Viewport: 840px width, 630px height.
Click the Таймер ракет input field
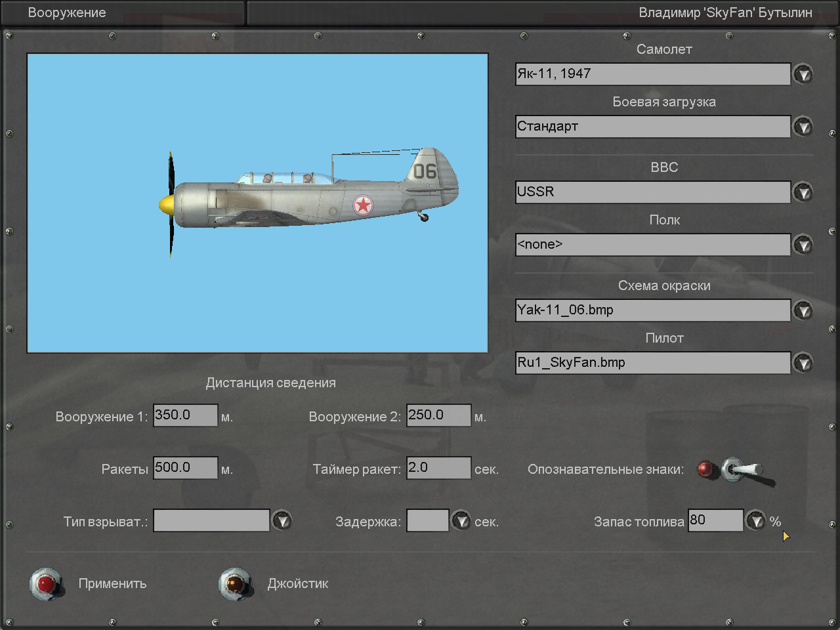(438, 468)
